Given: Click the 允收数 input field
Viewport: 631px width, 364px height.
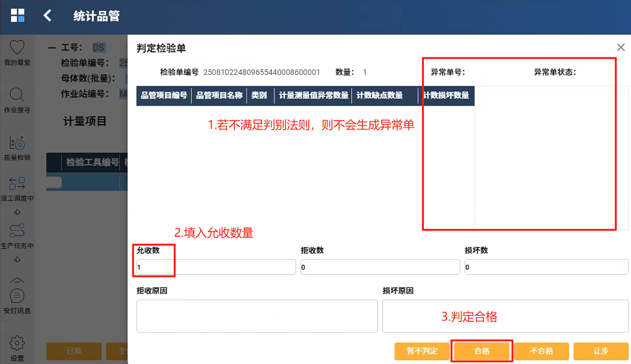Looking at the screenshot, I should (x=216, y=267).
